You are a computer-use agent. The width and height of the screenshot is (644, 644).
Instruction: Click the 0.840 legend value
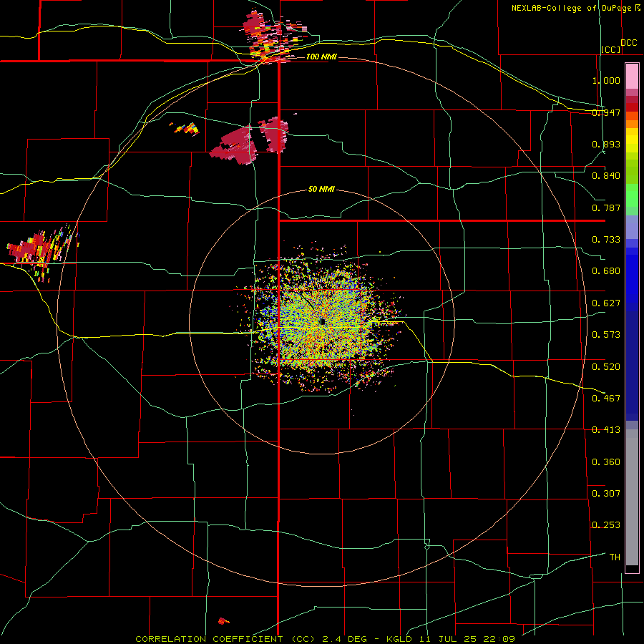click(x=606, y=176)
